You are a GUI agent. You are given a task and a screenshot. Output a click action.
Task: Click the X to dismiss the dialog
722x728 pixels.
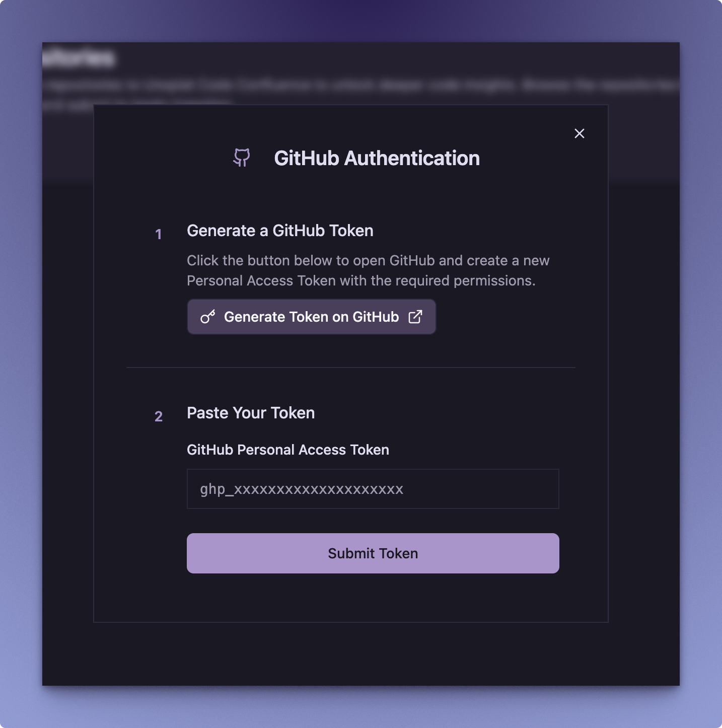[579, 133]
